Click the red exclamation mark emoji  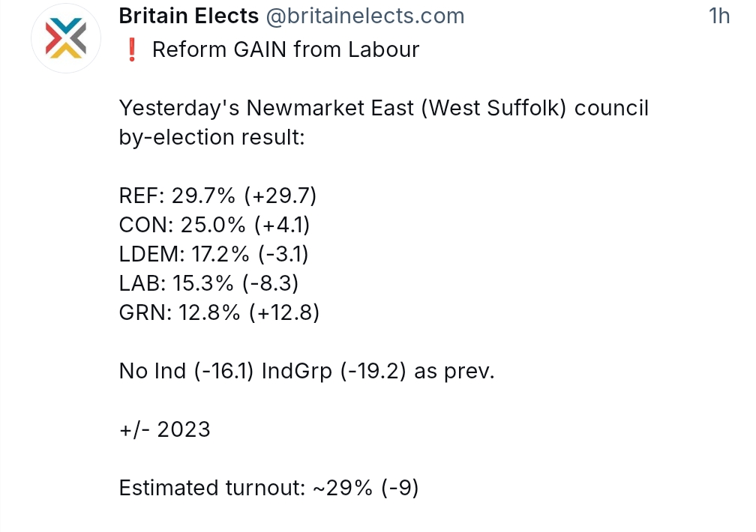coord(130,50)
